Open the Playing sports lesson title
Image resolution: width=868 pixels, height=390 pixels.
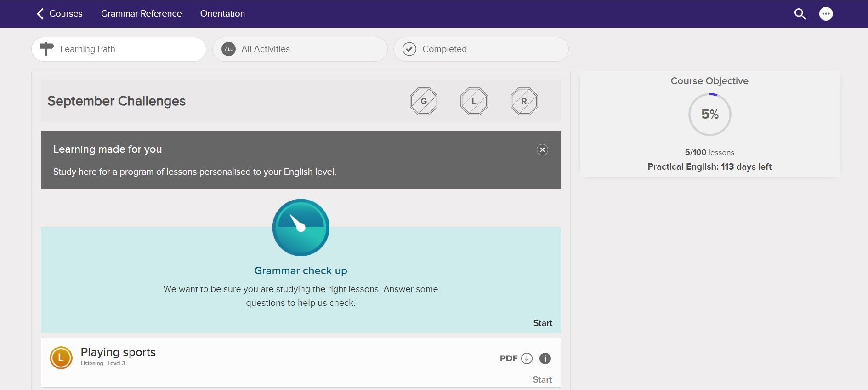118,352
